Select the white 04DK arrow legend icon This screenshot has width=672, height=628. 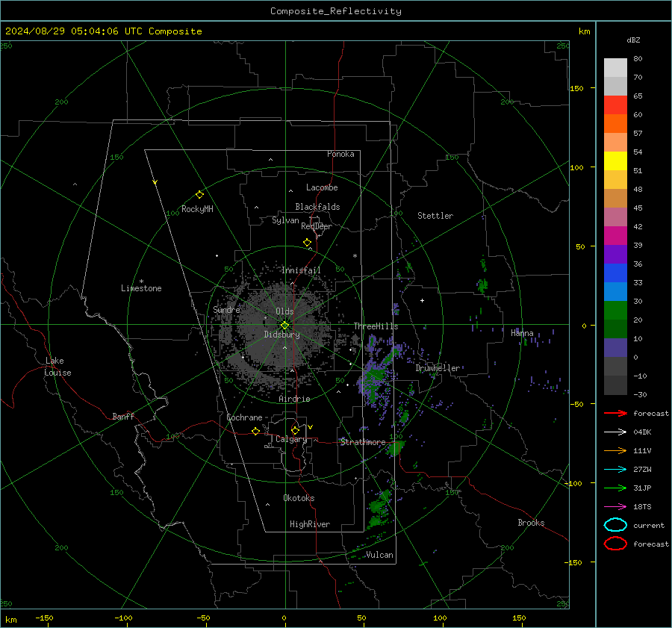point(615,432)
